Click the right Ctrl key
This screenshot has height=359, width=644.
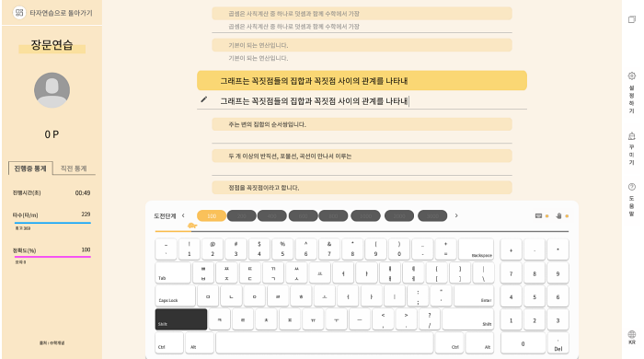coord(449,343)
